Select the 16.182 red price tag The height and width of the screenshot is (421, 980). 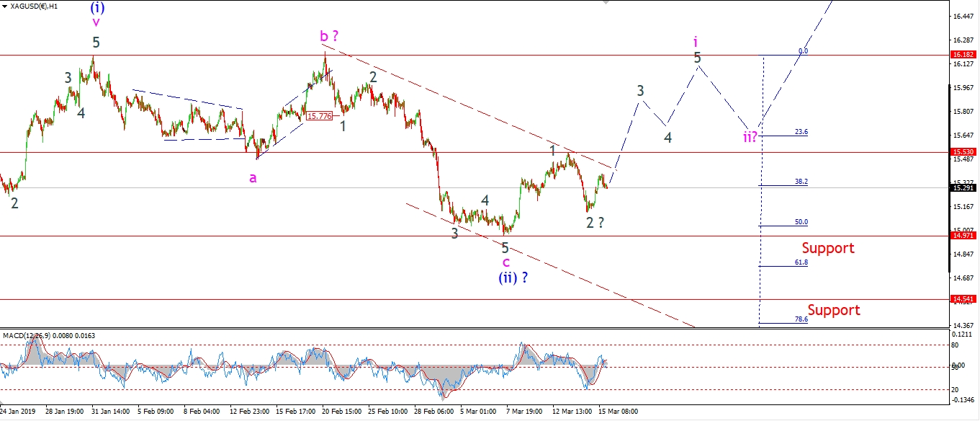[x=963, y=54]
